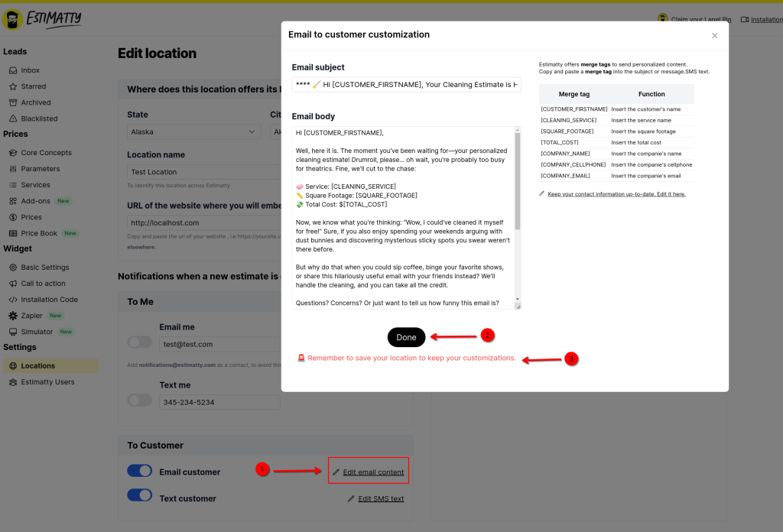This screenshot has height=532, width=783.
Task: Click inside the Email body text area
Action: [x=404, y=218]
